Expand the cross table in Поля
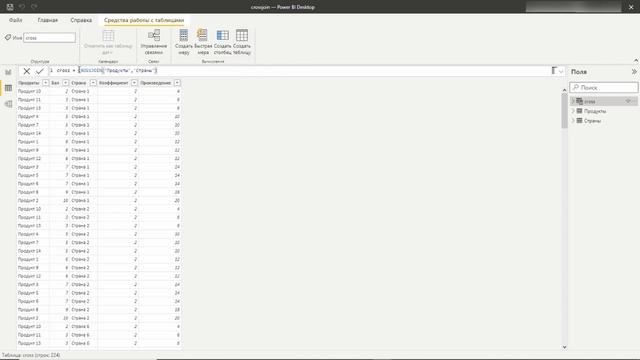The height and width of the screenshot is (360, 640). [x=573, y=101]
